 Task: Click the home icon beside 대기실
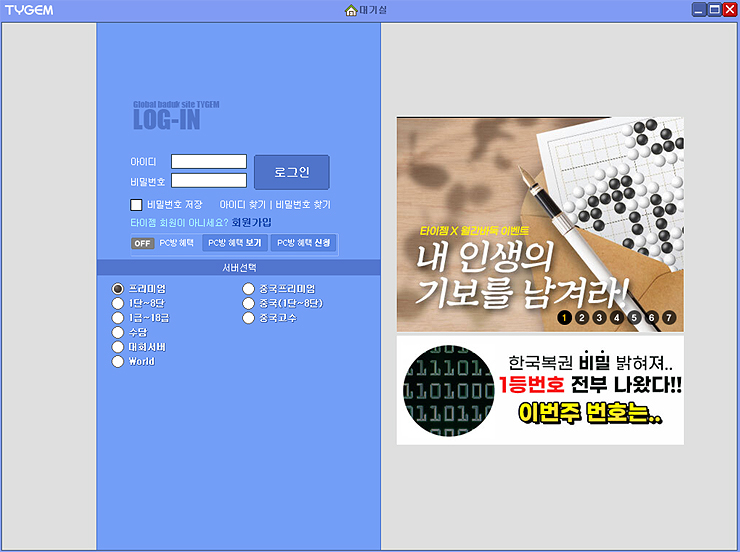click(351, 10)
